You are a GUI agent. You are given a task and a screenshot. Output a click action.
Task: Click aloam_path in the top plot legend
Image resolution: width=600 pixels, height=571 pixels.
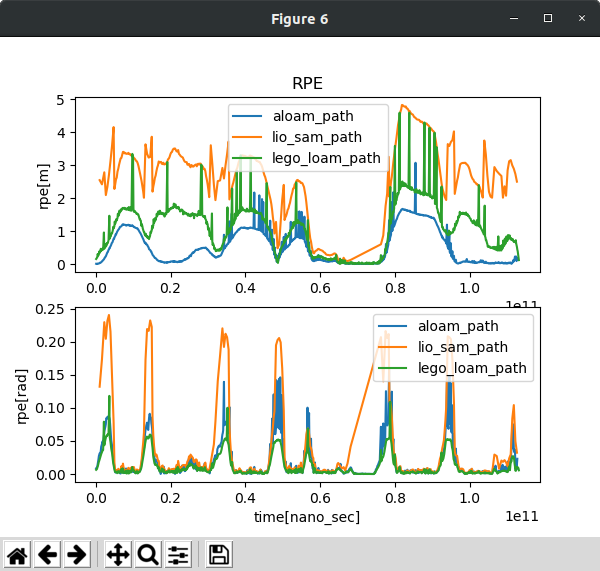pos(313,116)
